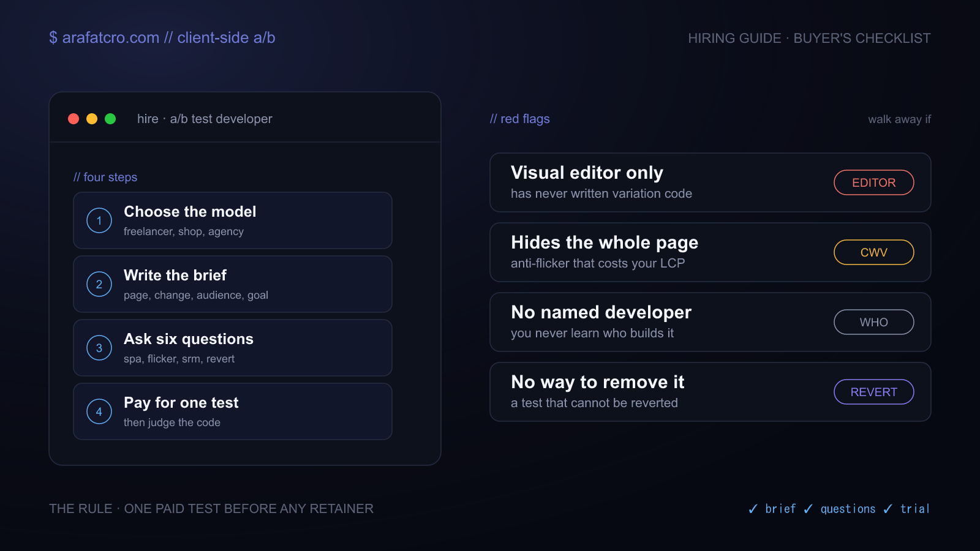This screenshot has height=551, width=980.
Task: Select the 'Hides the whole page' red flag title
Action: [x=605, y=242]
